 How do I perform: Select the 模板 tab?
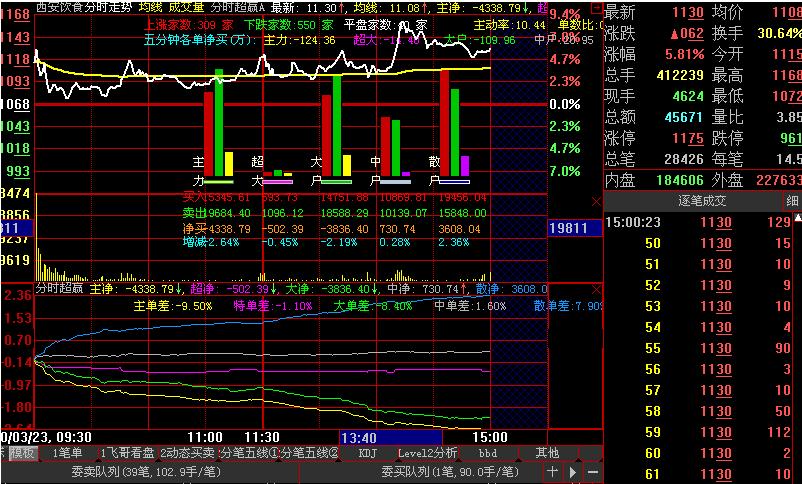(x=23, y=453)
